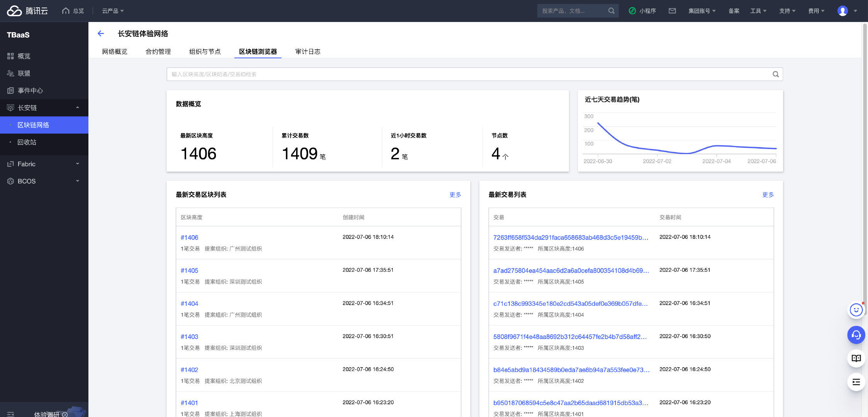Switch to the 审计日志 tab
The width and height of the screenshot is (868, 417).
click(x=308, y=51)
